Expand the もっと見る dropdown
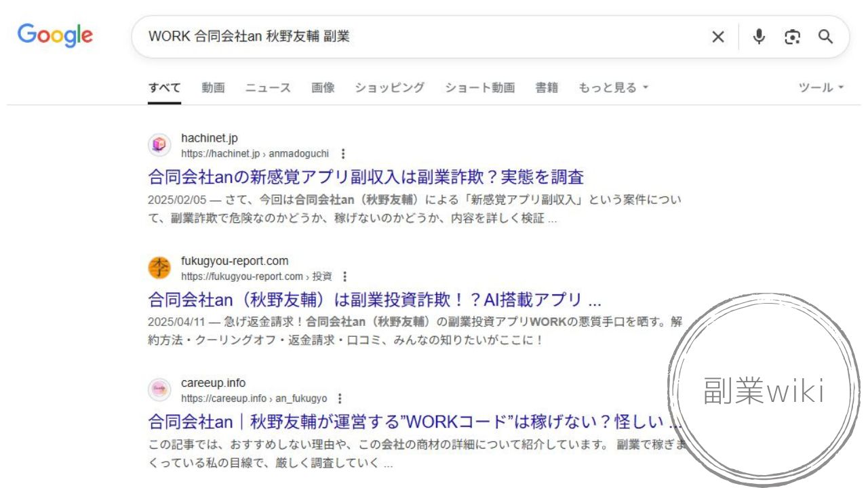This screenshot has height=488, width=868. (614, 87)
